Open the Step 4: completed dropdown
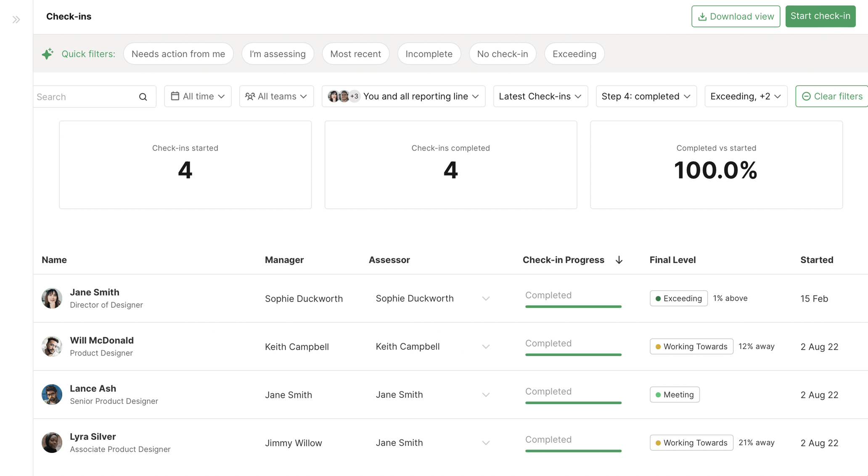The width and height of the screenshot is (868, 476). point(646,96)
